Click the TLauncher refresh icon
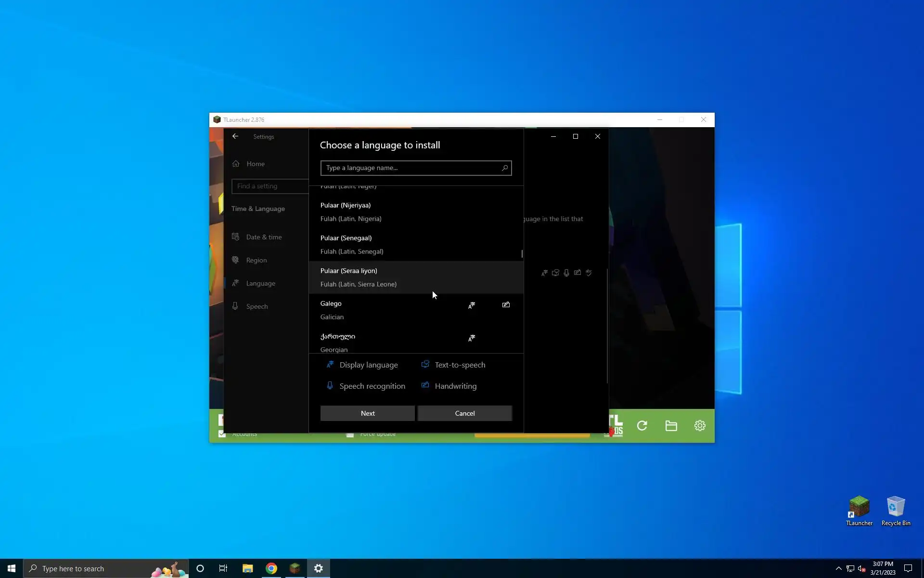Viewport: 924px width, 578px height. (642, 426)
